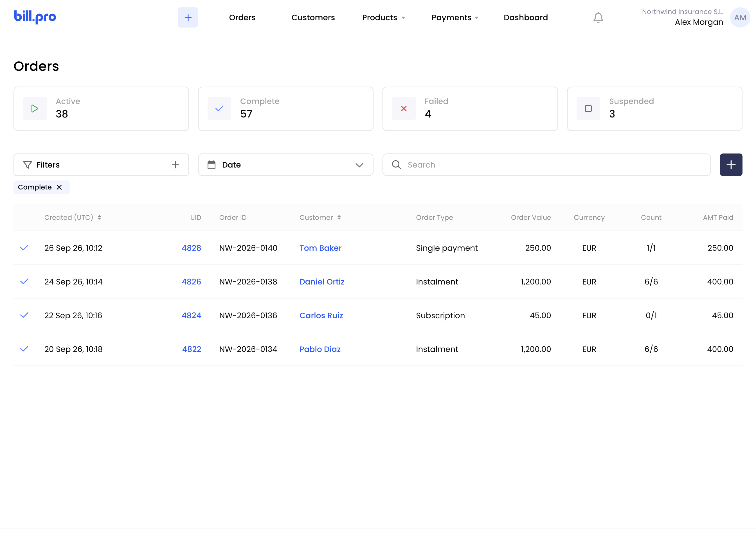Add a filter with the Filters plus icon
This screenshot has height=533, width=756.
pos(175,164)
